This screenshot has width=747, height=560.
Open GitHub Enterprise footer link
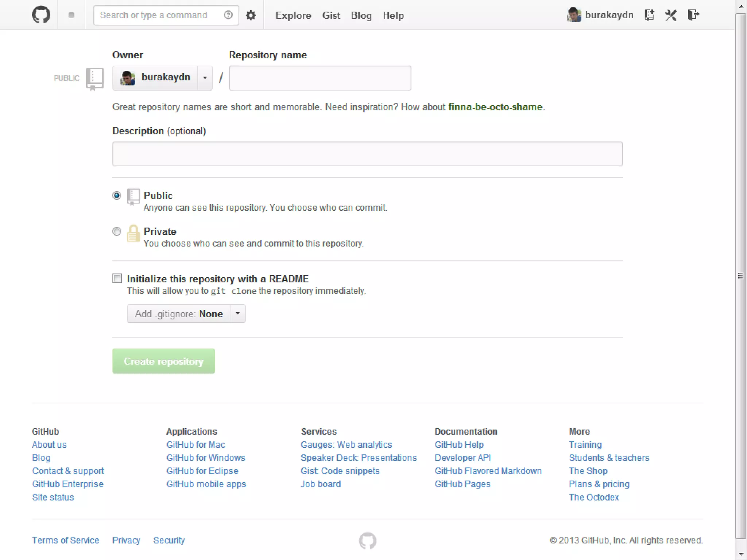[x=68, y=484]
